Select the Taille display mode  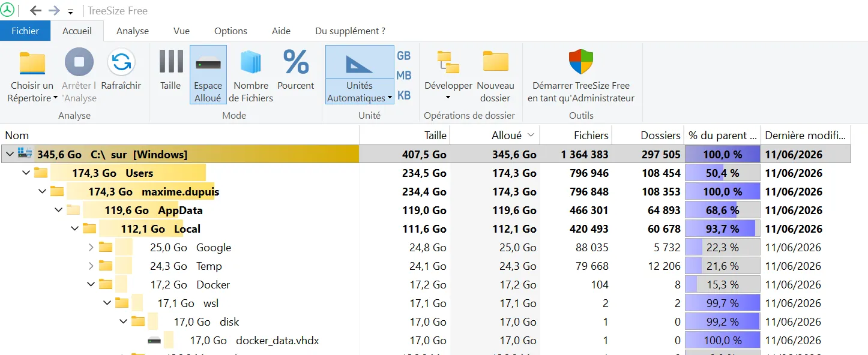170,70
